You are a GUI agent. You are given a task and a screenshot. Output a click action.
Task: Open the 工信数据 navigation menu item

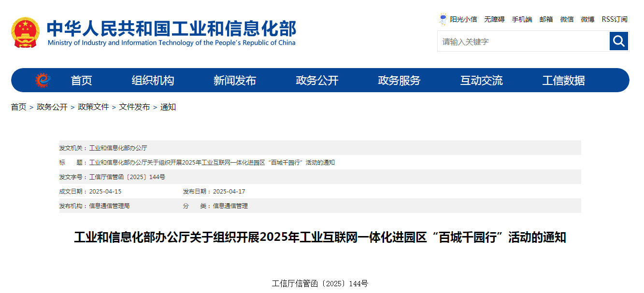pyautogui.click(x=563, y=81)
